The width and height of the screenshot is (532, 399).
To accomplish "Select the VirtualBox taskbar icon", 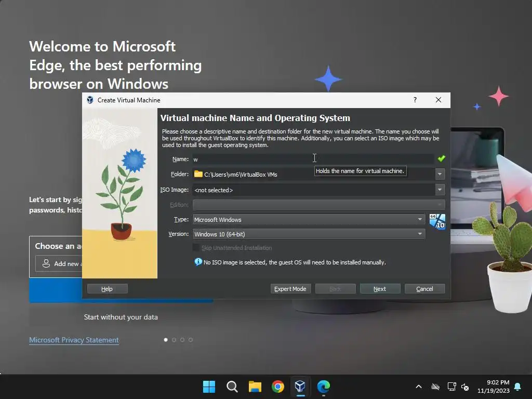I will coord(300,387).
